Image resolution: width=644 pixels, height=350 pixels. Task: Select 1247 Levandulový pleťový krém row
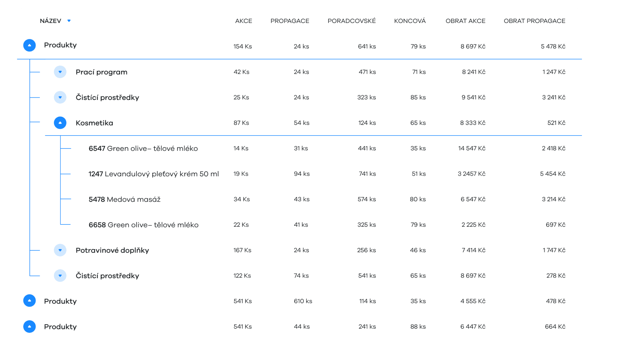154,174
